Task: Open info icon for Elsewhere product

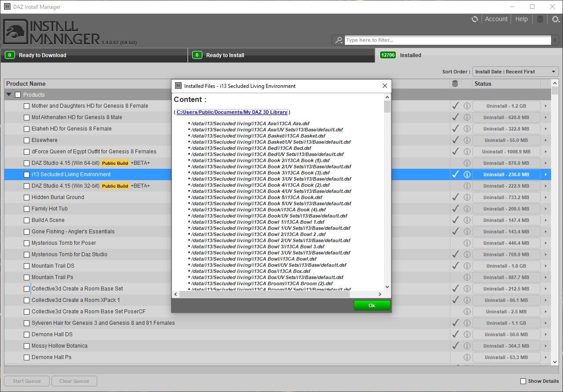Action: 467,140
